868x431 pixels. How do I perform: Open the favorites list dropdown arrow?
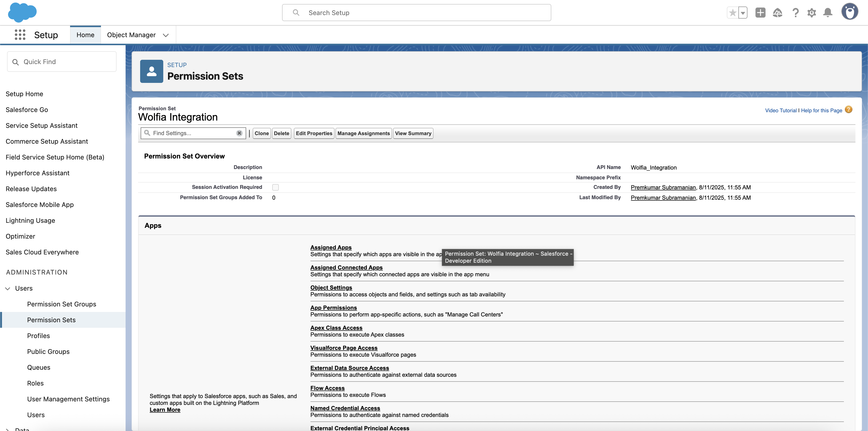point(742,13)
